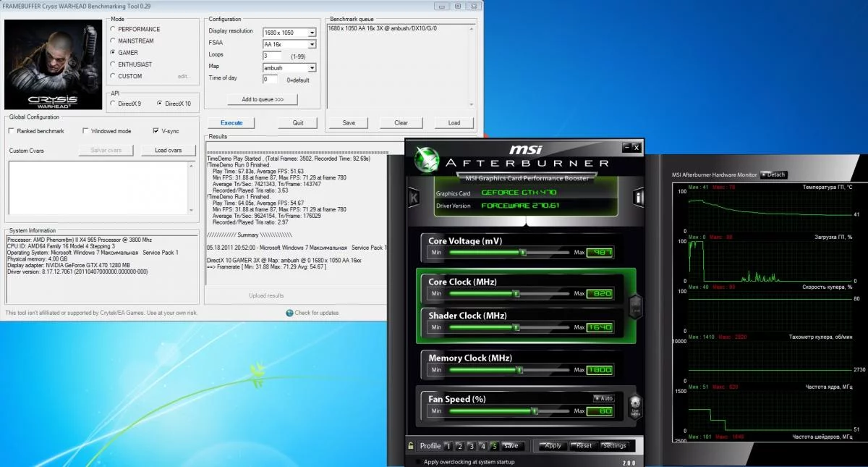868x467 pixels.
Task: Enable the Ranked benchmark checkbox
Action: point(12,131)
